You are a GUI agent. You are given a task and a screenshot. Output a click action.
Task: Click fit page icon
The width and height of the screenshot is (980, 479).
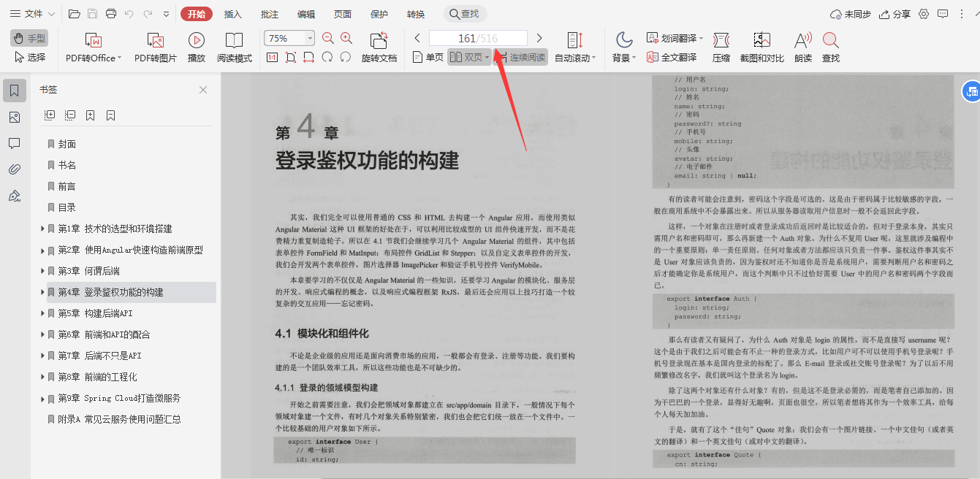[x=290, y=57]
